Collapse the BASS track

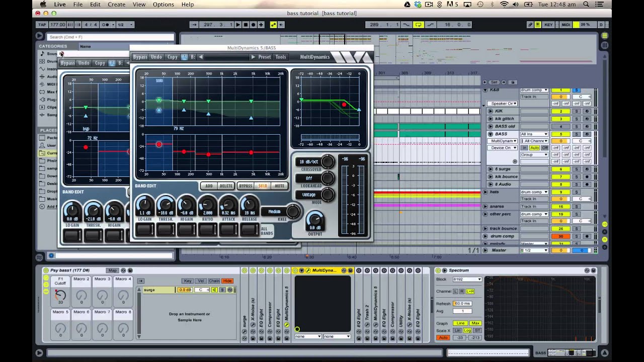point(491,134)
